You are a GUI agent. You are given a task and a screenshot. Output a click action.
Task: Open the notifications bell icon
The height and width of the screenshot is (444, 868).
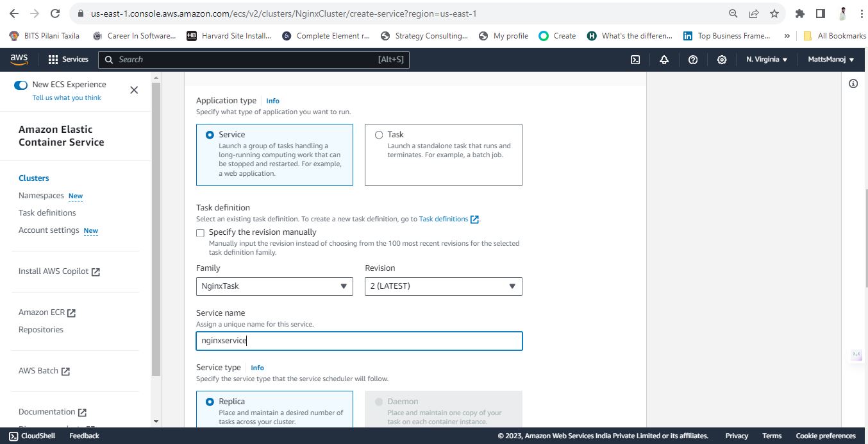click(x=664, y=60)
